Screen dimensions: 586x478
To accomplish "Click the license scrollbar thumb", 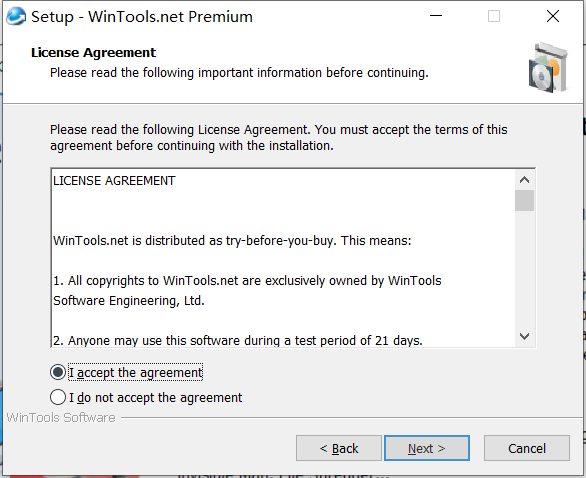I will point(524,200).
